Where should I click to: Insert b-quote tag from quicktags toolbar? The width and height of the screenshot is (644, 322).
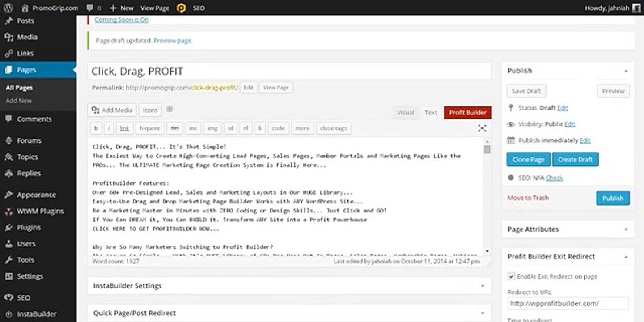[150, 128]
